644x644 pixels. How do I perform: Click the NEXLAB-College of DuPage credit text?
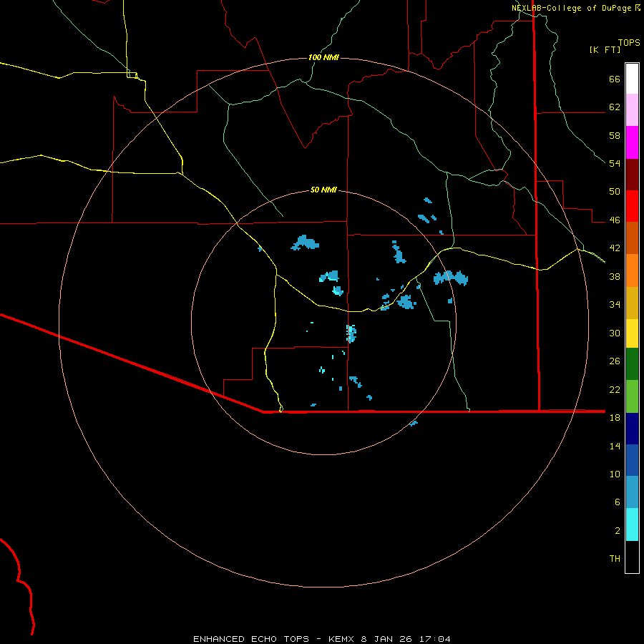click(572, 8)
